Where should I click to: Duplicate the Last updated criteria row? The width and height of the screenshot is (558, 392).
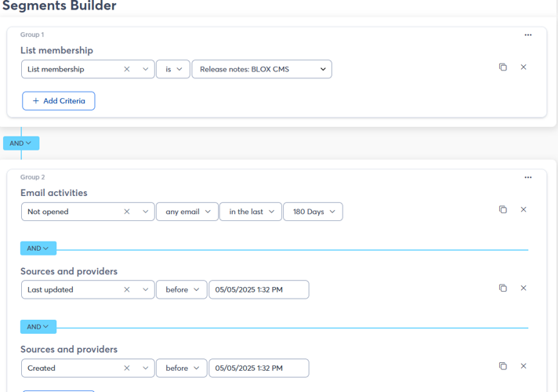(x=503, y=289)
